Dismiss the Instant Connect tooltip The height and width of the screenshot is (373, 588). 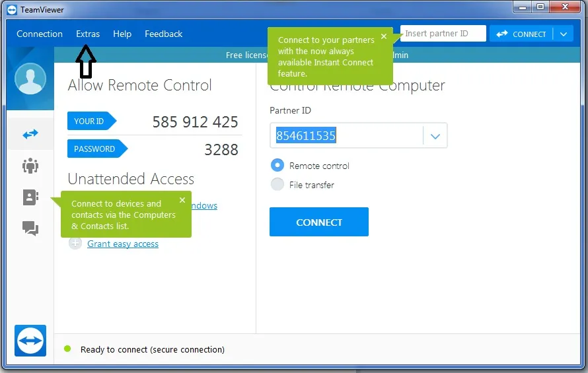[384, 36]
